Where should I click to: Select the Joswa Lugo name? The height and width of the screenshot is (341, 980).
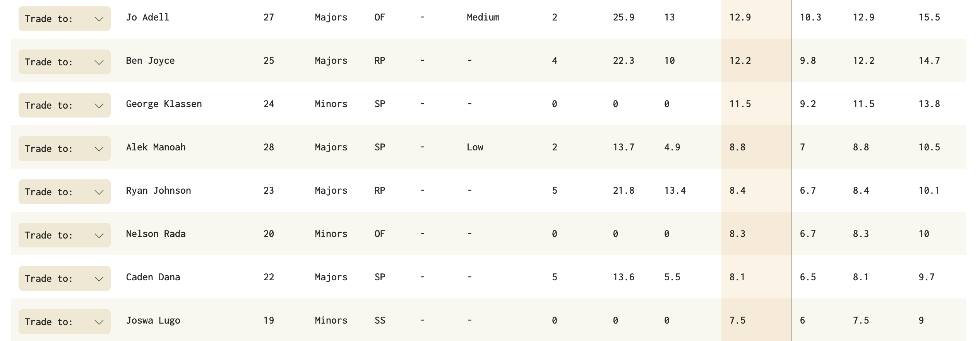click(153, 321)
